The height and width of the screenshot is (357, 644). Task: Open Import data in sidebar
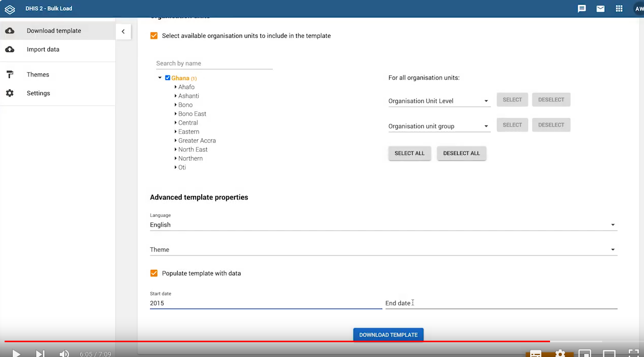43,49
